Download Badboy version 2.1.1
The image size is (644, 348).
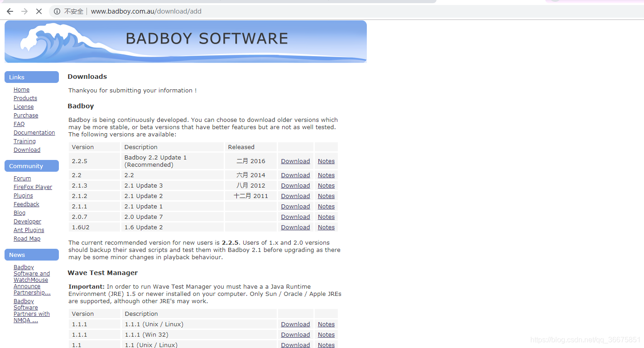click(x=295, y=207)
